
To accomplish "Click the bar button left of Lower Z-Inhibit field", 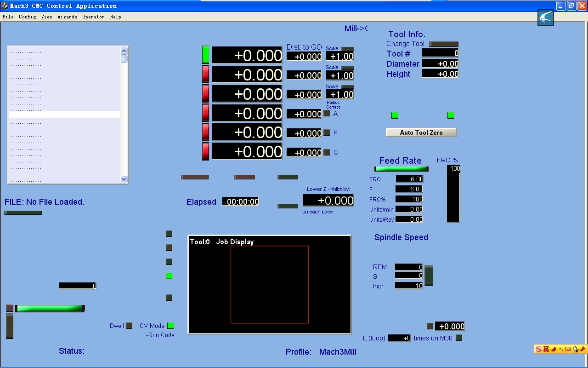I will point(288,206).
